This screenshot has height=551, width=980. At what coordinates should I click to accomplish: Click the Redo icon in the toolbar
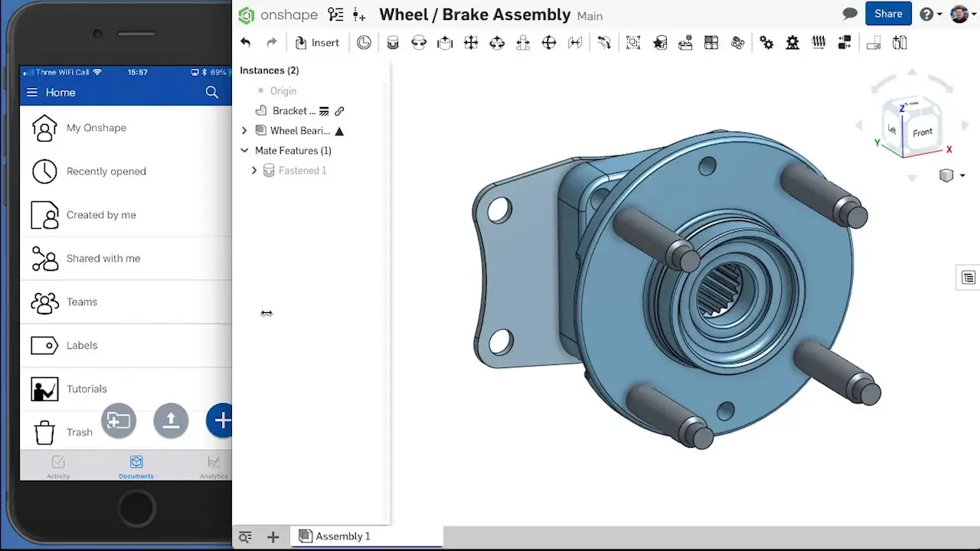click(x=272, y=42)
